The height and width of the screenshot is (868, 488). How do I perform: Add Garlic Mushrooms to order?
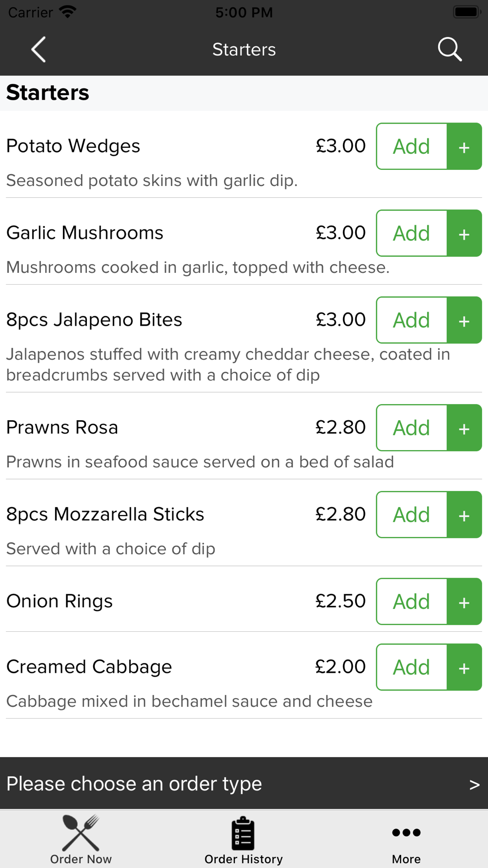412,233
